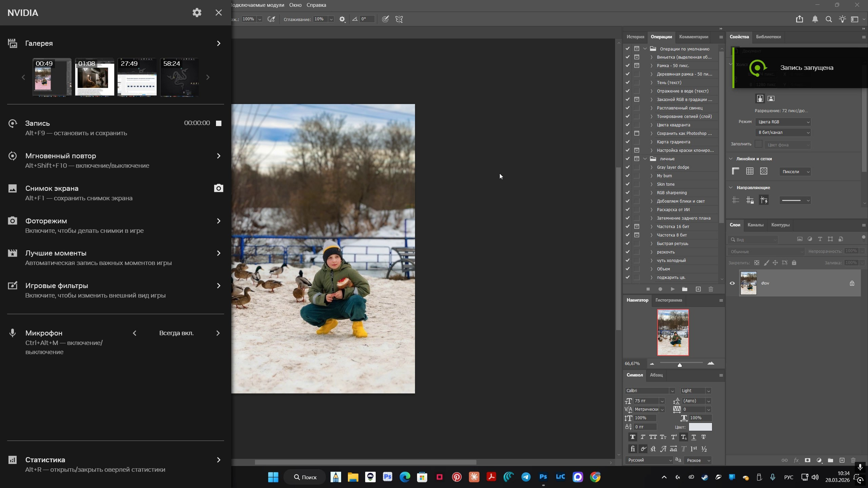Take a screenshot with the camera icon
This screenshot has height=488, width=868.
219,188
